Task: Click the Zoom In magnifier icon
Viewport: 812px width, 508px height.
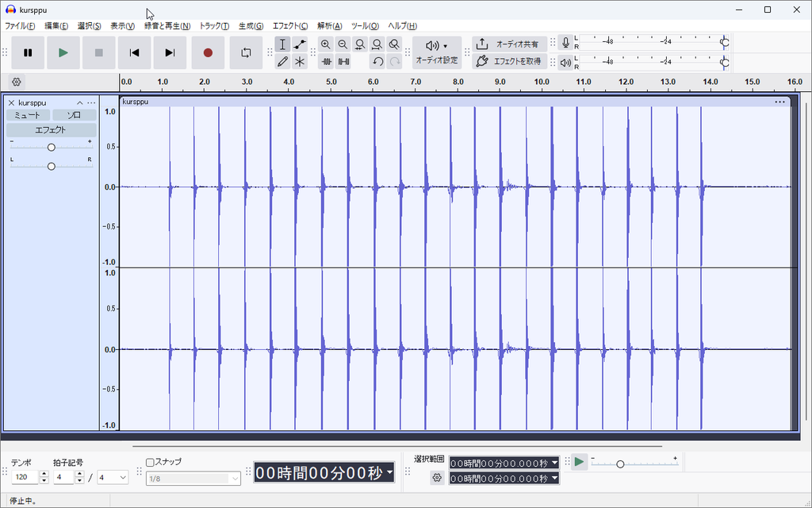Action: click(x=326, y=44)
